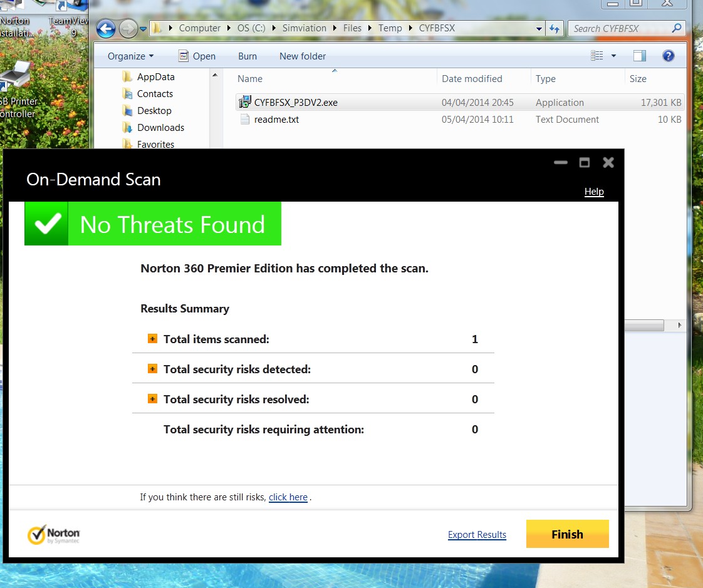Image resolution: width=703 pixels, height=588 pixels.
Task: Click the readme.txt document icon
Action: click(x=245, y=119)
